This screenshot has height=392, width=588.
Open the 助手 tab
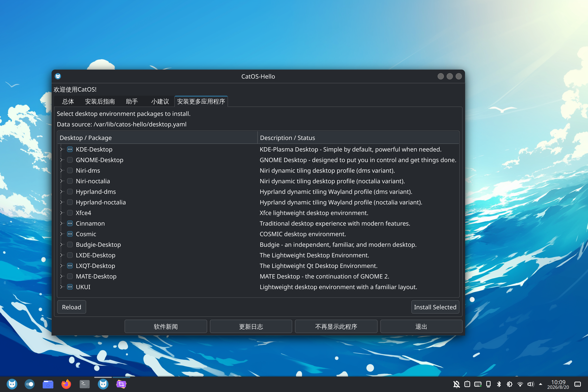[132, 102]
